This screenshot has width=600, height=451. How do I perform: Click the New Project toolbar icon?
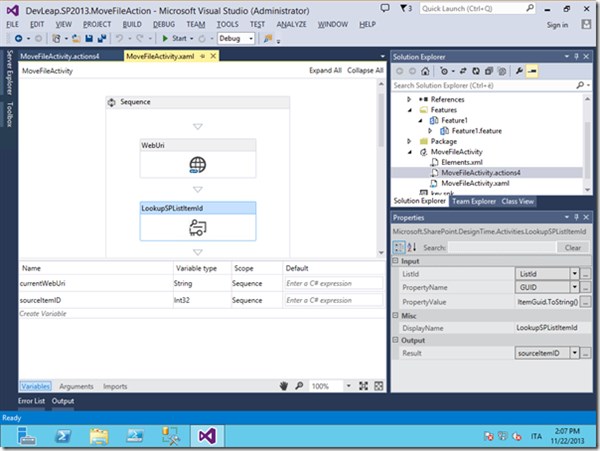tap(56, 38)
